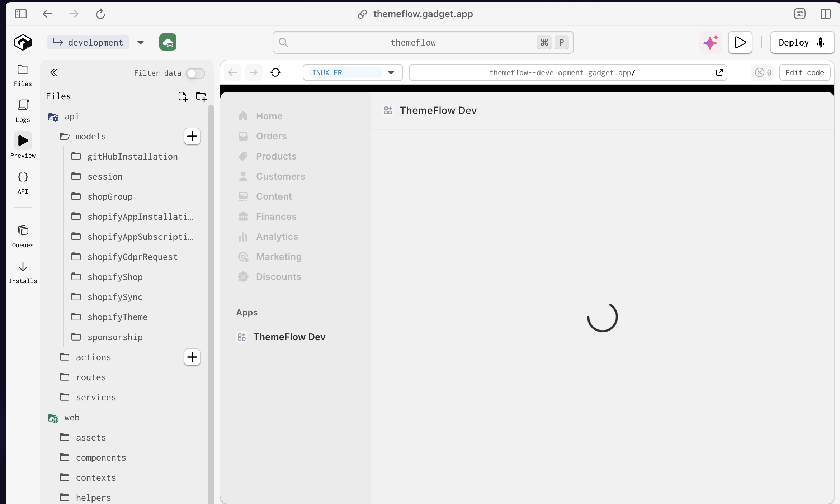This screenshot has height=504, width=840.
Task: Open the Queues sidebar panel
Action: pos(23,237)
